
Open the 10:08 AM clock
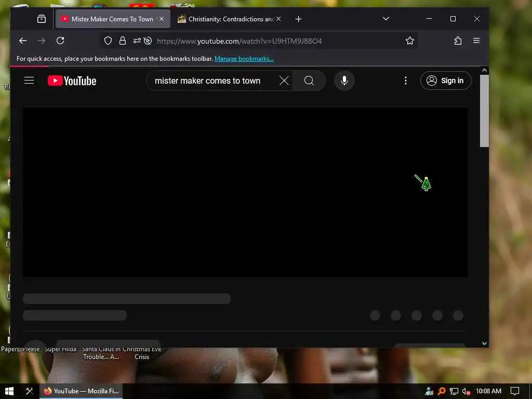(488, 391)
